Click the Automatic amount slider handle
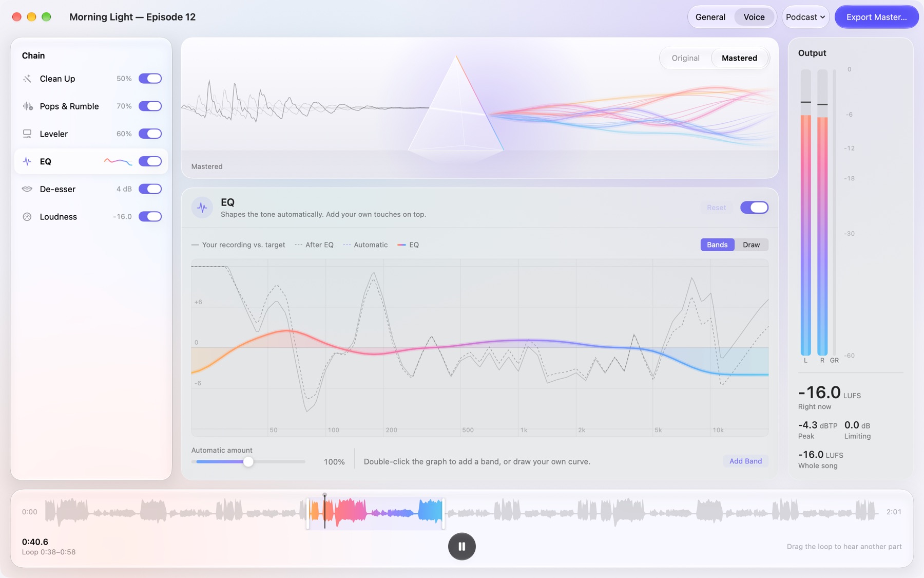This screenshot has width=924, height=578. pos(248,462)
